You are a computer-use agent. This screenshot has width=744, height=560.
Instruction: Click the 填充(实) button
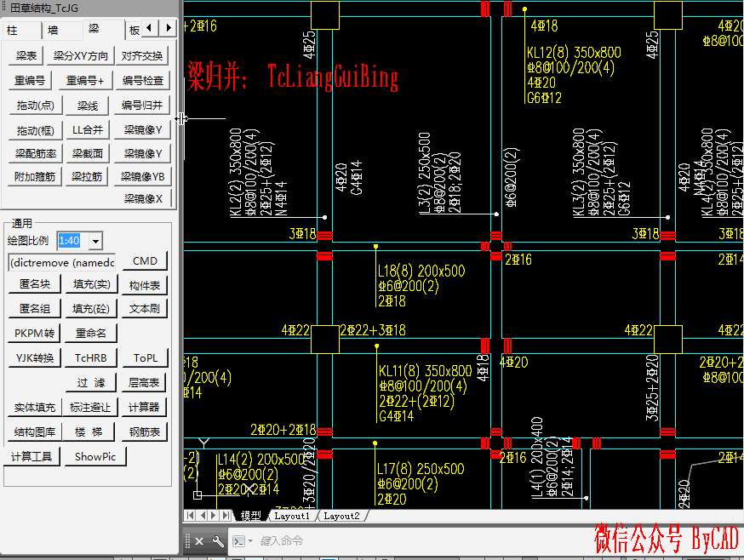click(x=92, y=284)
